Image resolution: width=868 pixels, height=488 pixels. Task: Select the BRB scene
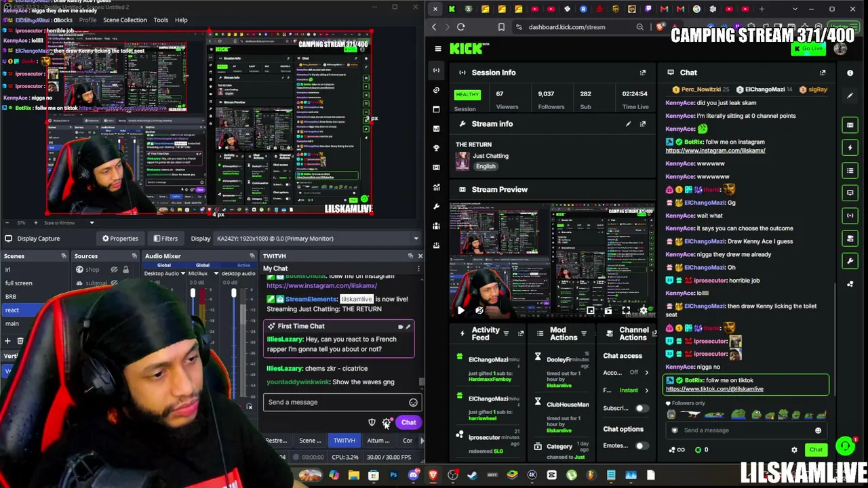click(11, 297)
